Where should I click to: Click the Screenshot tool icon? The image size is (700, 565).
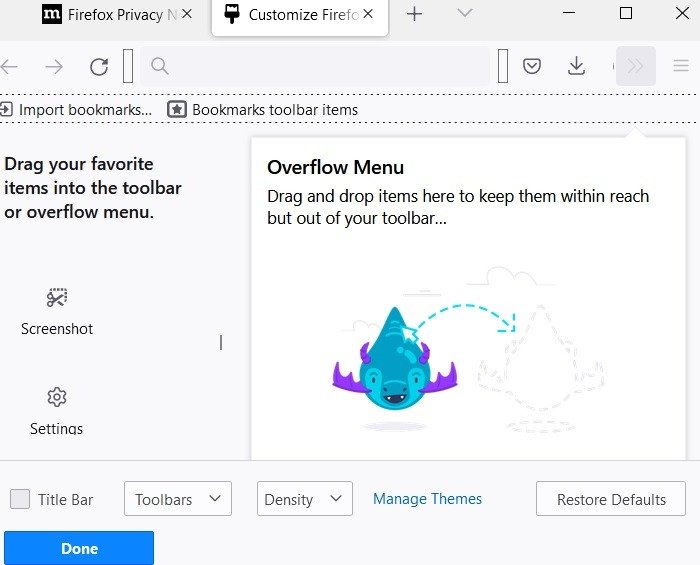(57, 298)
